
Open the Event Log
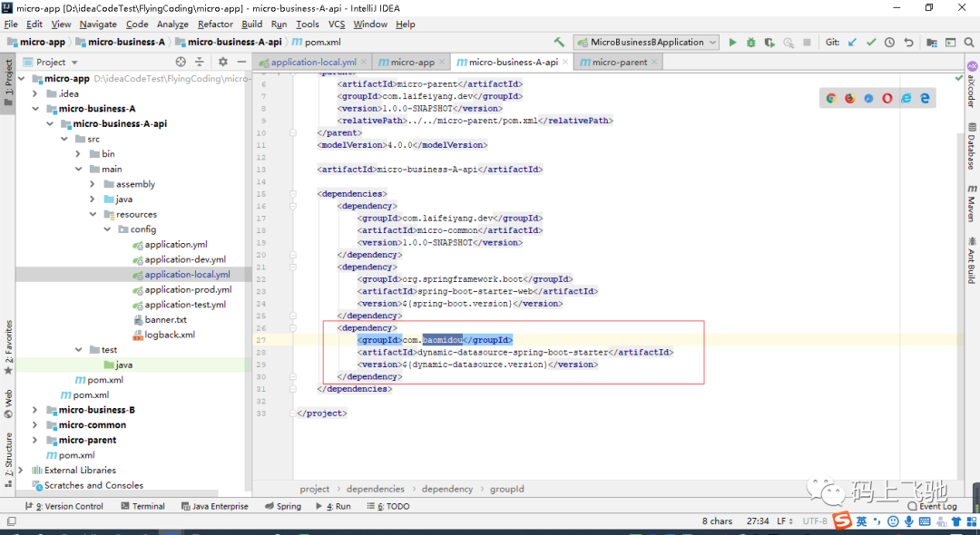point(932,506)
